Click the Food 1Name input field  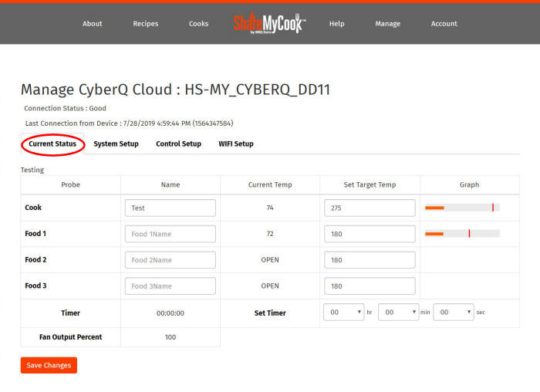pyautogui.click(x=170, y=234)
